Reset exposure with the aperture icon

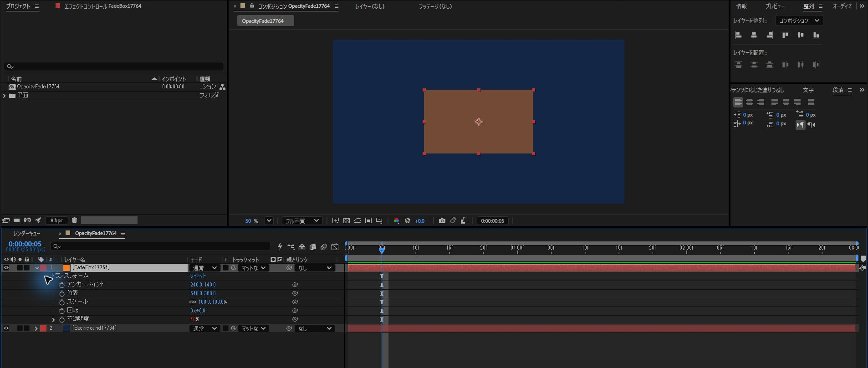(408, 221)
